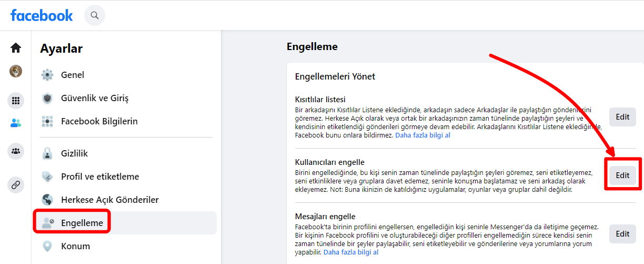Edit the Kısıtlılar listesi
The height and width of the screenshot is (264, 644).
click(622, 117)
